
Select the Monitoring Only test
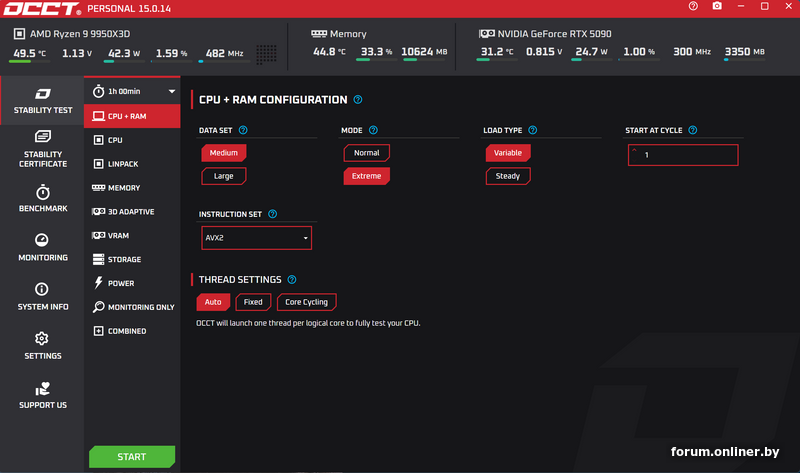click(x=132, y=307)
